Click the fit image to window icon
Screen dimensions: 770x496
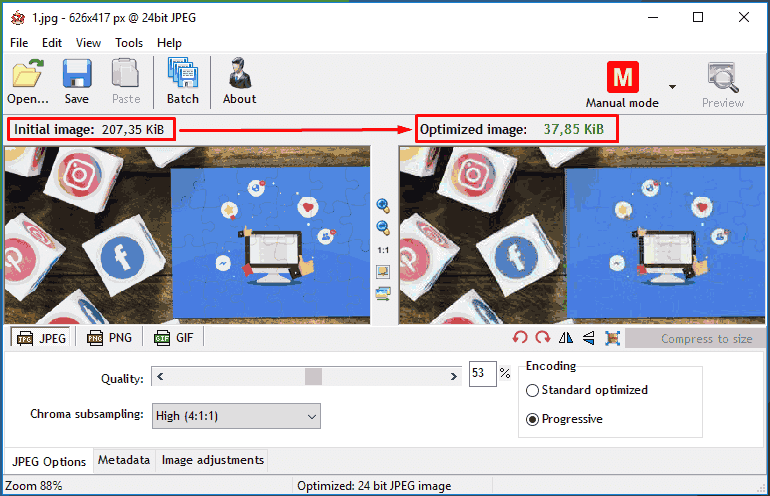(x=383, y=272)
